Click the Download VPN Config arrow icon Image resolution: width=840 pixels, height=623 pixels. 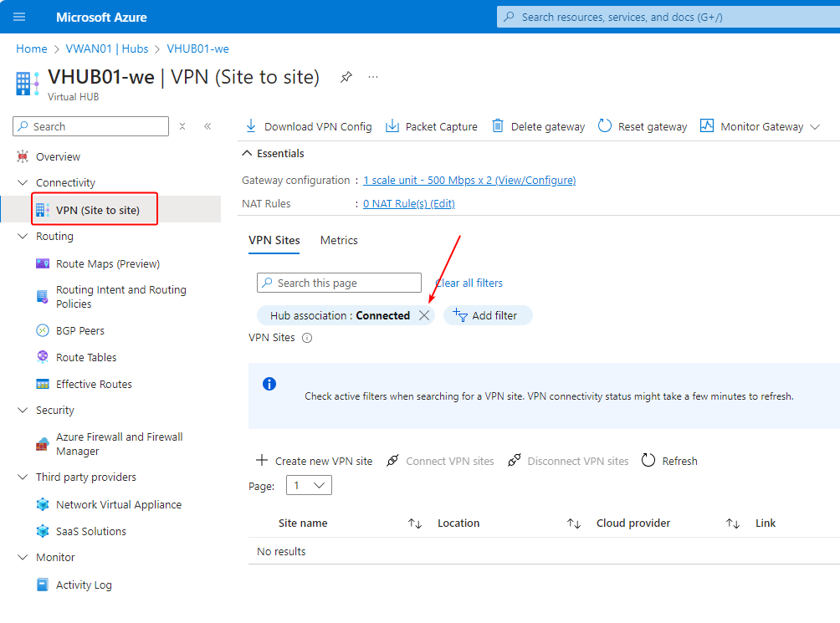251,125
